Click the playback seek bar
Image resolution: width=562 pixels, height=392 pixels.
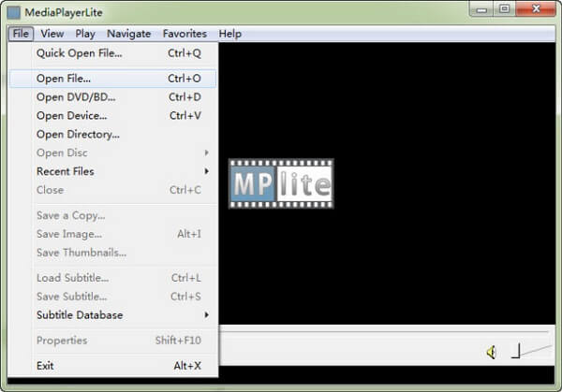tap(384, 330)
